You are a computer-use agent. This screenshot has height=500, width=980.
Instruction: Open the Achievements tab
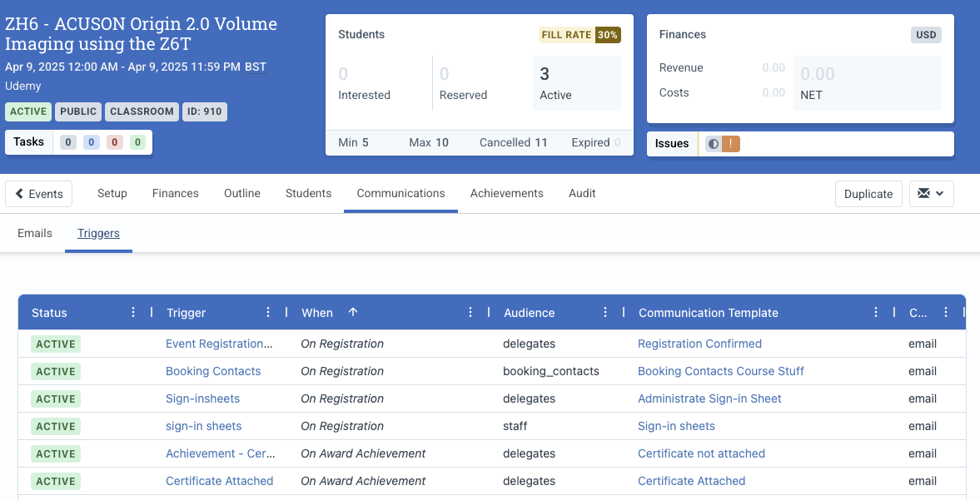coord(506,194)
